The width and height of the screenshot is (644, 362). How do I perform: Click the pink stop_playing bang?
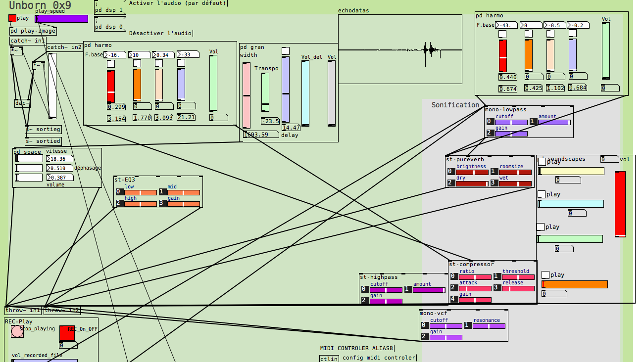point(17,331)
